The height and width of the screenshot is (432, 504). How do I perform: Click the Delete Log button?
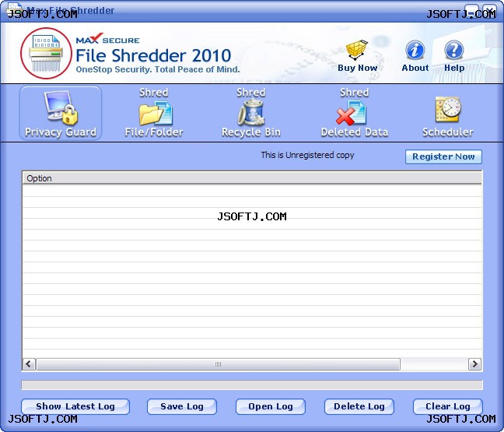[359, 406]
